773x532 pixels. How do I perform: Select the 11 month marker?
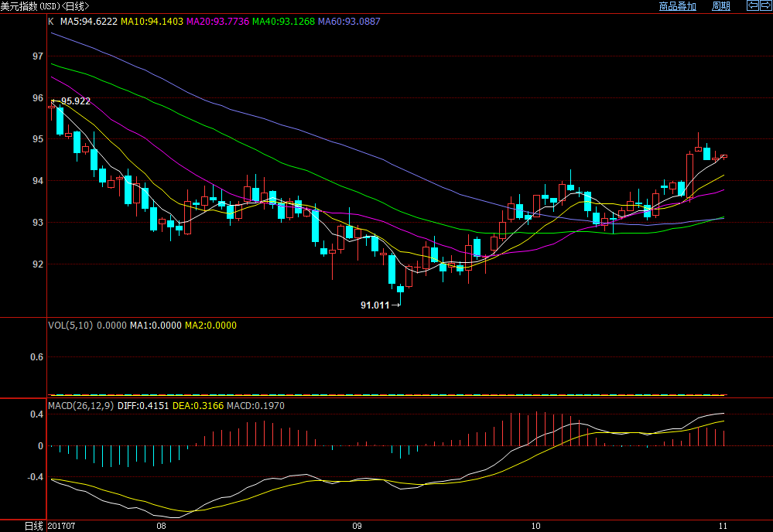point(723,526)
